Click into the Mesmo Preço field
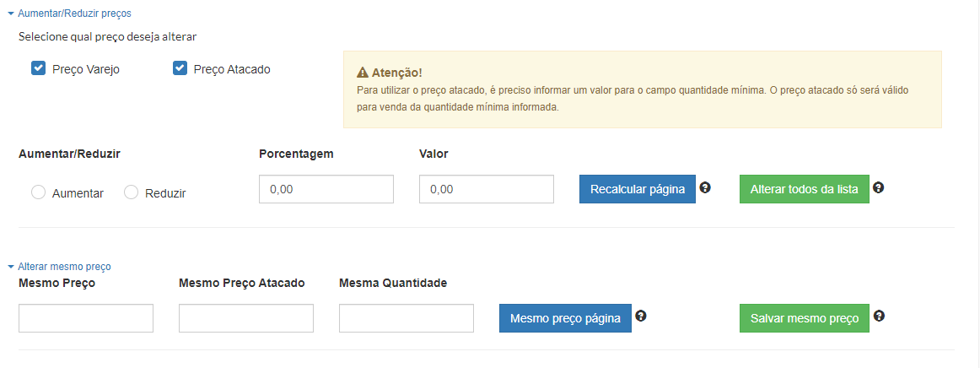 (x=86, y=318)
